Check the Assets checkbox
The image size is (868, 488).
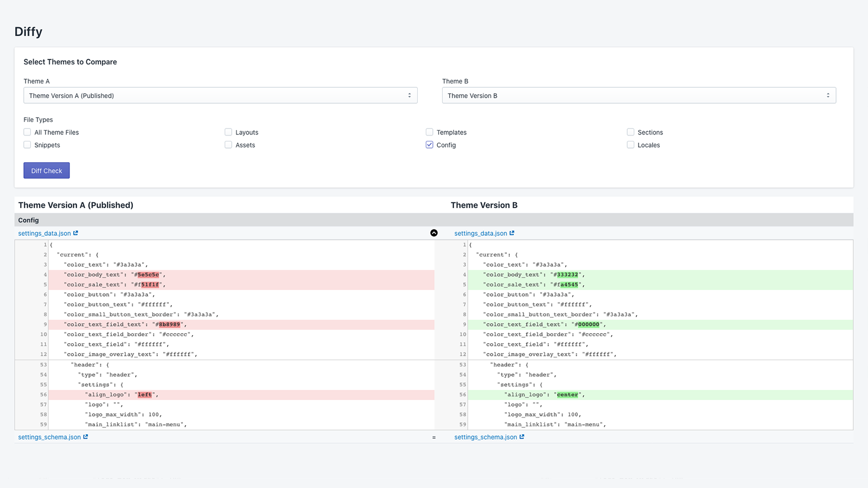click(x=228, y=145)
